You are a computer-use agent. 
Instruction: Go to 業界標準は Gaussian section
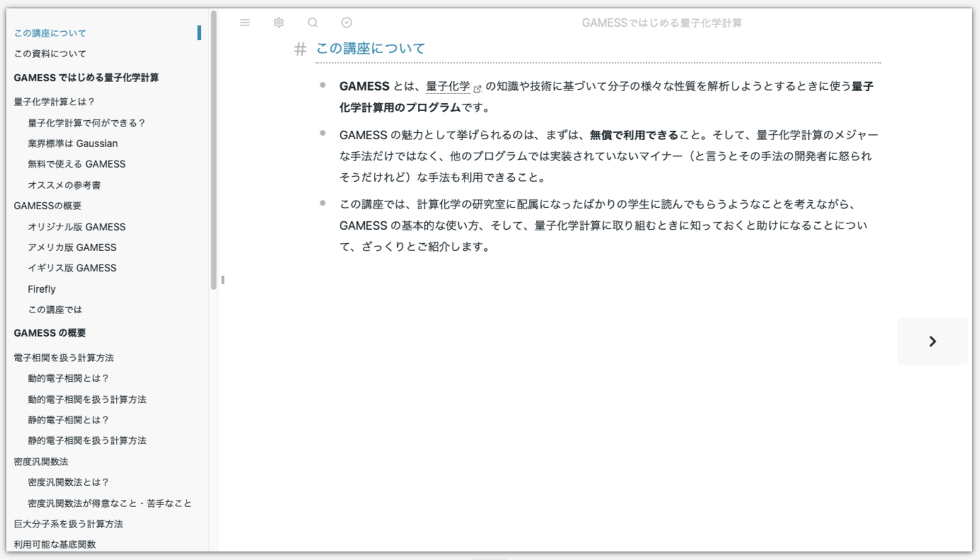coord(73,144)
